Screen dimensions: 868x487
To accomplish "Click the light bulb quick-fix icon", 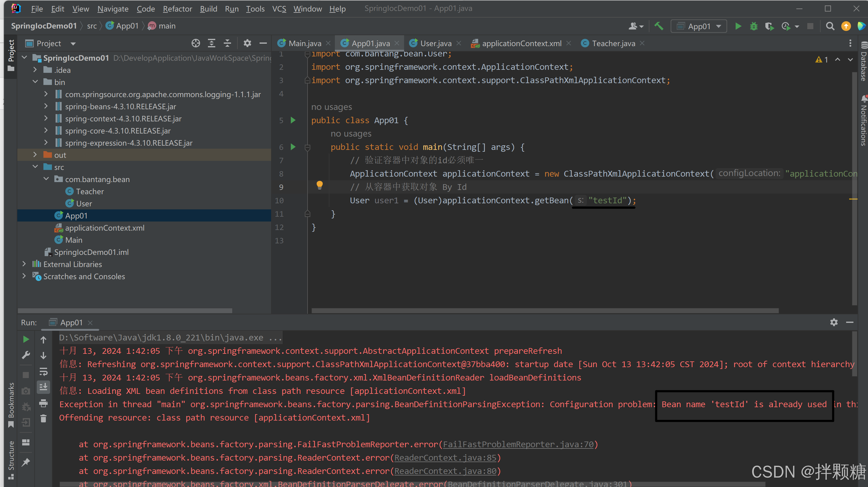I will [x=319, y=185].
